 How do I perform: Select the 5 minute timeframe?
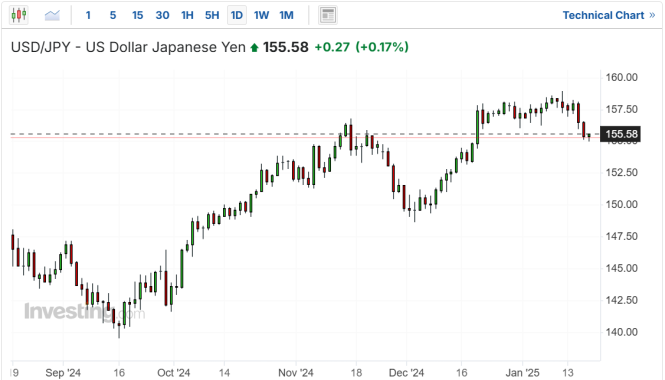point(113,16)
